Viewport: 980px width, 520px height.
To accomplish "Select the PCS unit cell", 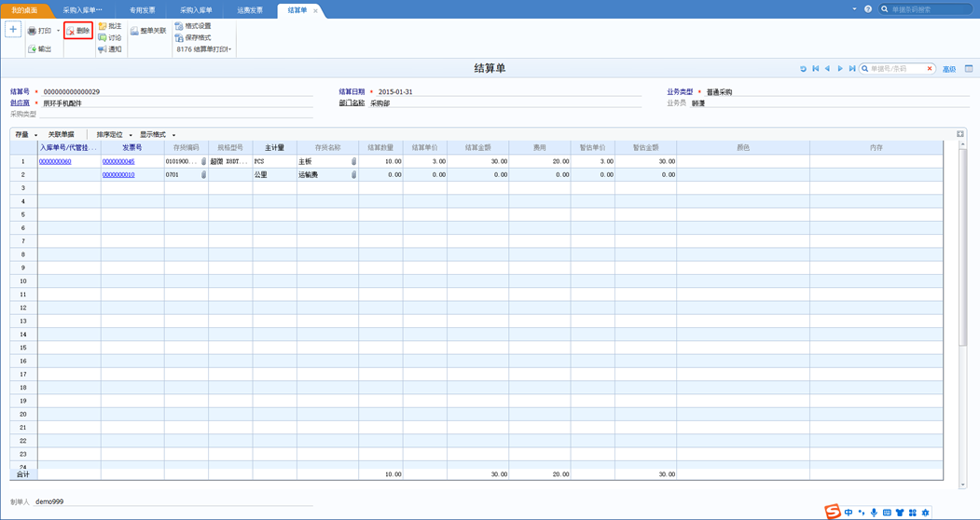I will (x=274, y=161).
